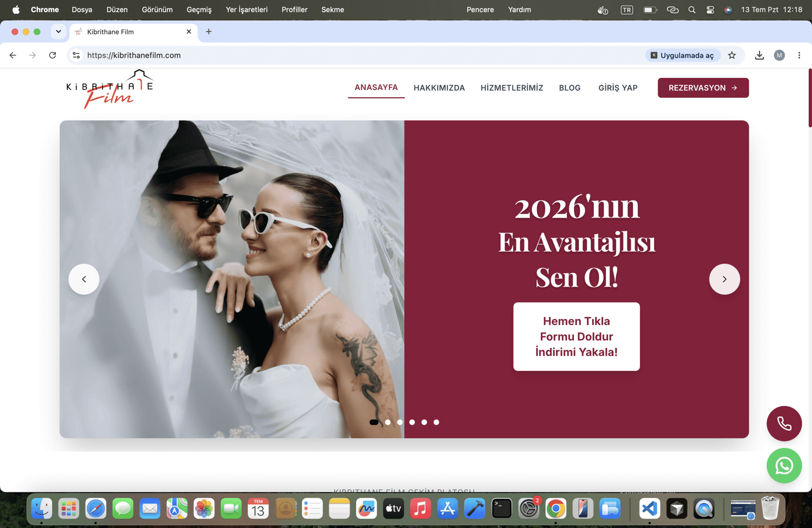Screen dimensions: 812x528
Task: Switch TR keyboard input source
Action: pyautogui.click(x=627, y=9)
